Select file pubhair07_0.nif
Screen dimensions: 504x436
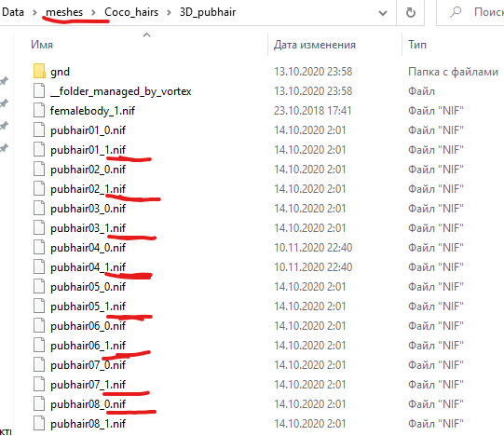pyautogui.click(x=88, y=365)
